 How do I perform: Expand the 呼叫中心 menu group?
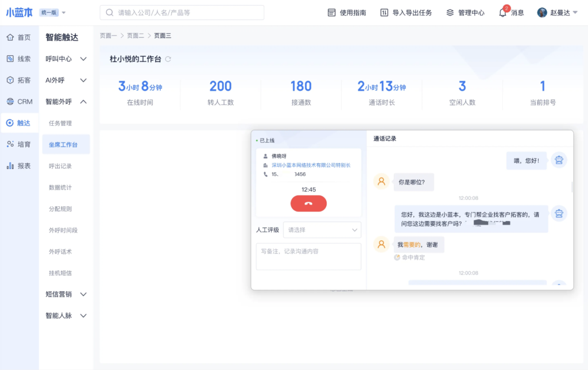tap(66, 59)
